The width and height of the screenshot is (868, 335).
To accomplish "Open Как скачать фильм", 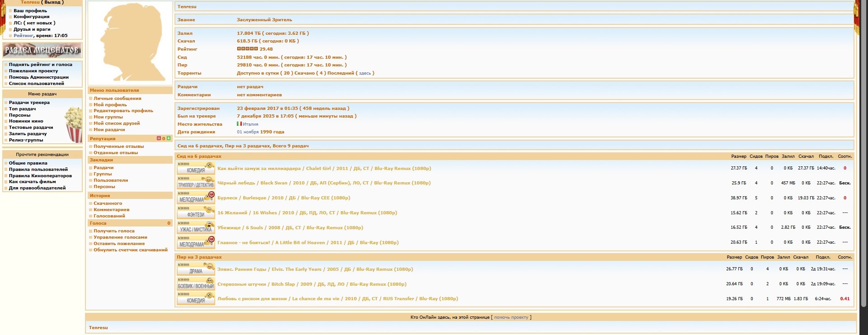I will tap(33, 182).
